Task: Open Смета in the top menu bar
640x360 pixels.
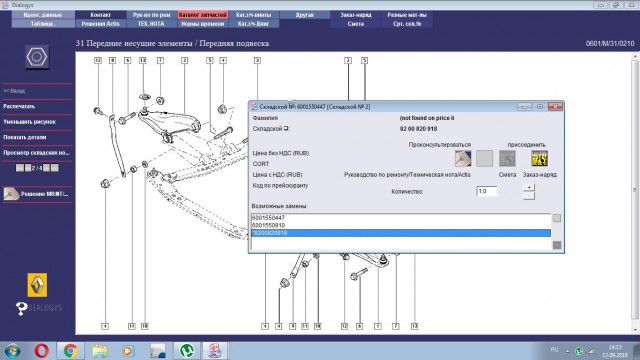Action: 356,24
